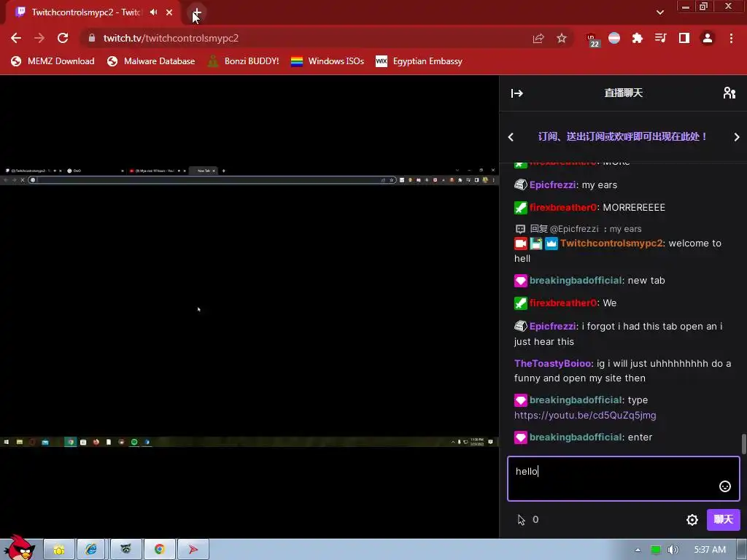Click the site lock icon
747x560 pixels.
(91, 38)
